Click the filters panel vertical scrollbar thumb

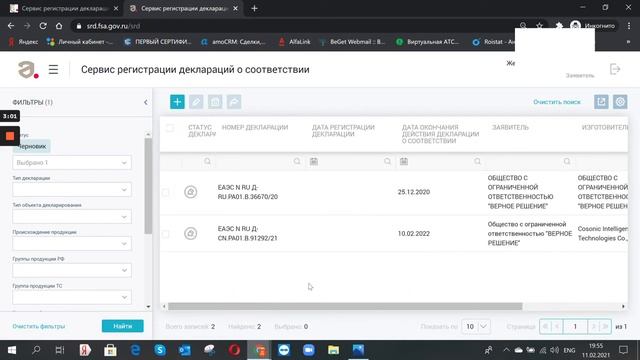148,186
